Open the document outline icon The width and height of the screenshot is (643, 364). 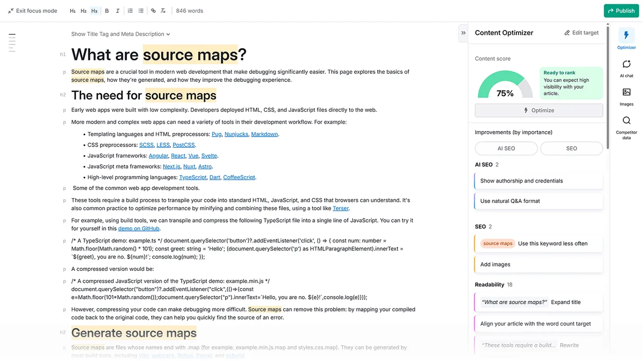(12, 42)
